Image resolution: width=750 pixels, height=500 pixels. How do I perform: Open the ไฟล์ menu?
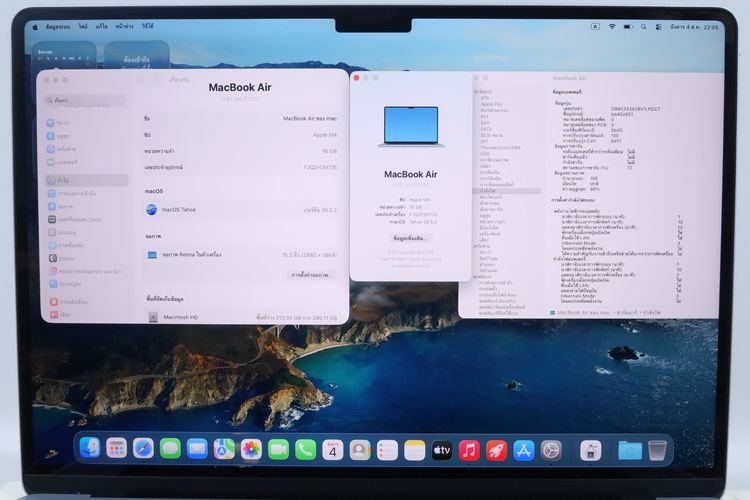pyautogui.click(x=83, y=27)
